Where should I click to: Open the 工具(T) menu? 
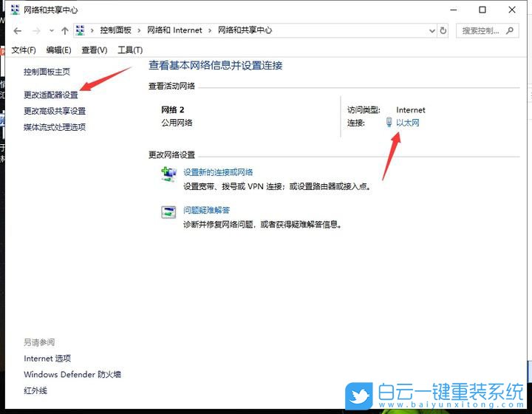click(x=130, y=50)
